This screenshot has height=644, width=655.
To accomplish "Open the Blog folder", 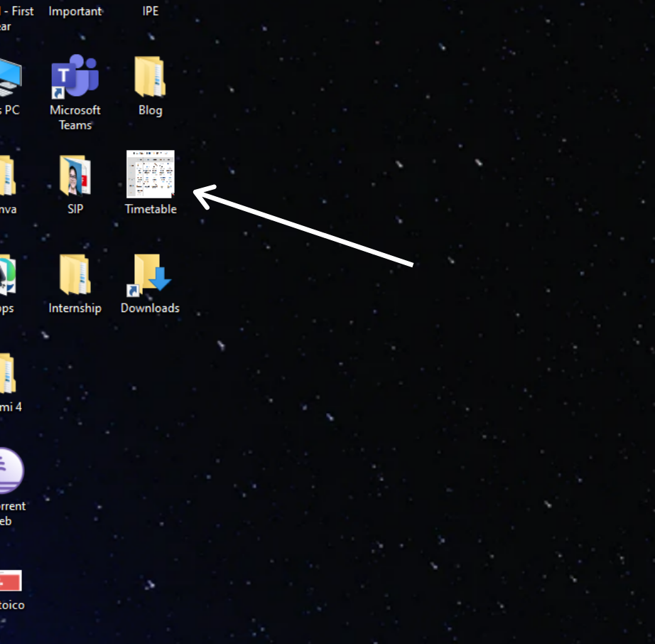I will tap(150, 75).
